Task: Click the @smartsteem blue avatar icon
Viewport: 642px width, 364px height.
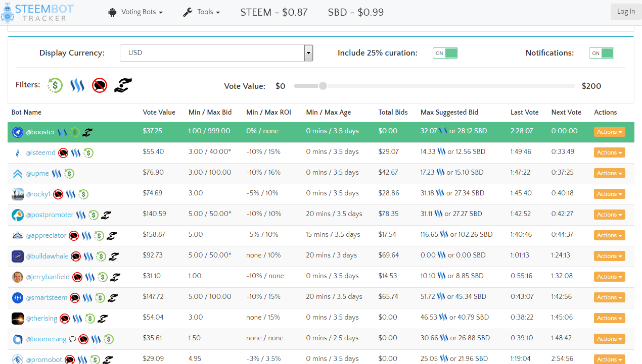Action: [18, 298]
